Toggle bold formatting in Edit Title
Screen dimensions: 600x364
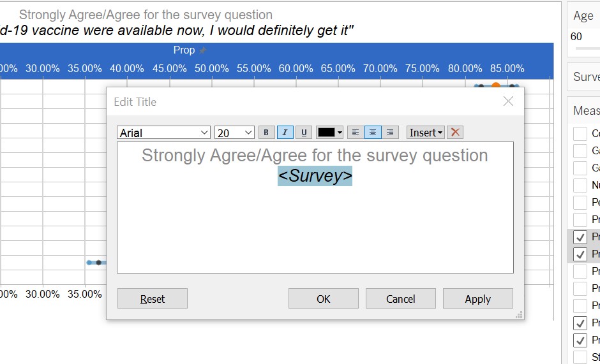click(x=266, y=133)
